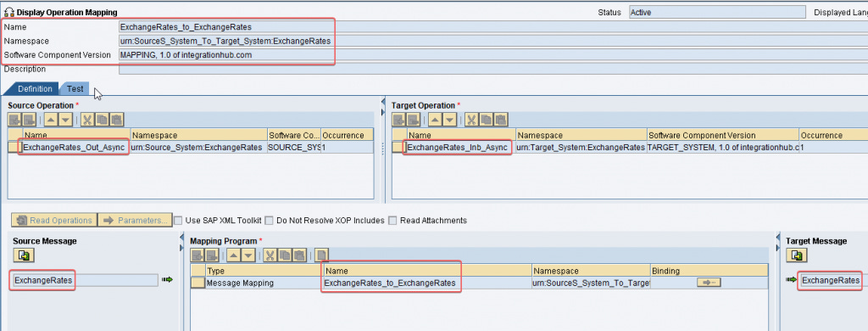Click move down arrow in Mapping Program toolbar
The width and height of the screenshot is (868, 331).
tap(248, 255)
